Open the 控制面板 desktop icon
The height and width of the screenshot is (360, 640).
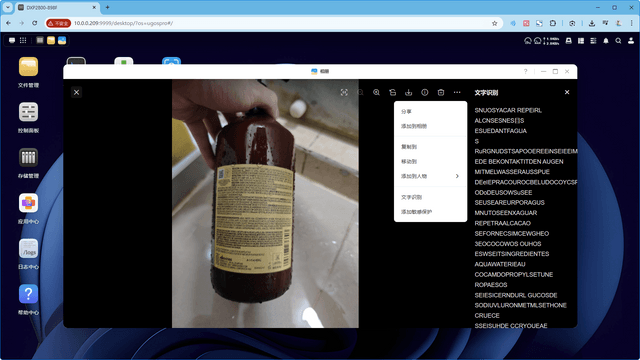coord(28,117)
